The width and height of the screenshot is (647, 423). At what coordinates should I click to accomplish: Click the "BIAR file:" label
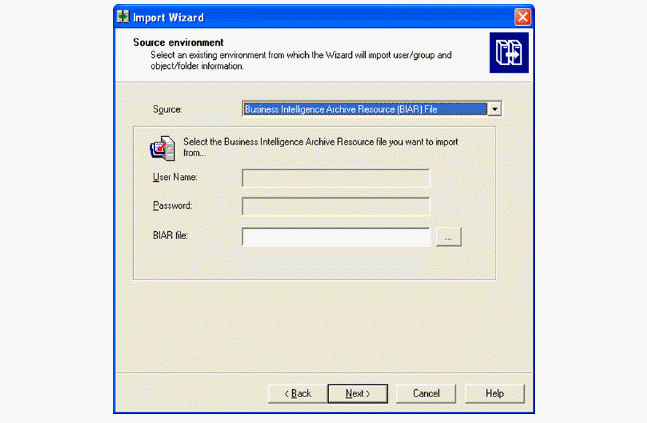[x=170, y=235]
